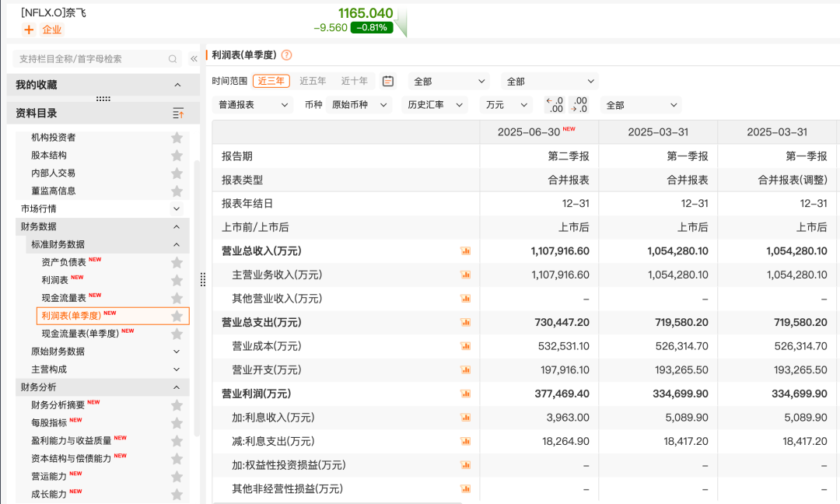This screenshot has width=840, height=504.
Task: Select the 近五年 time range tab
Action: (313, 81)
